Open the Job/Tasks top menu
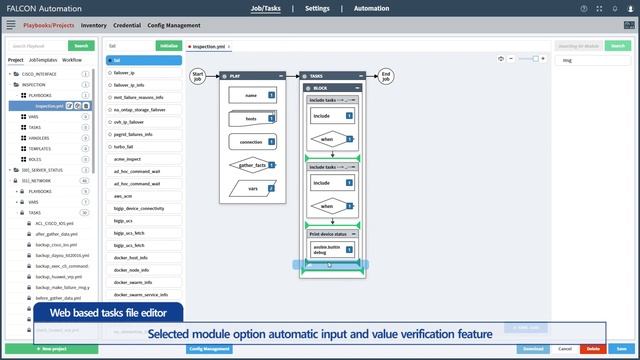 [266, 9]
